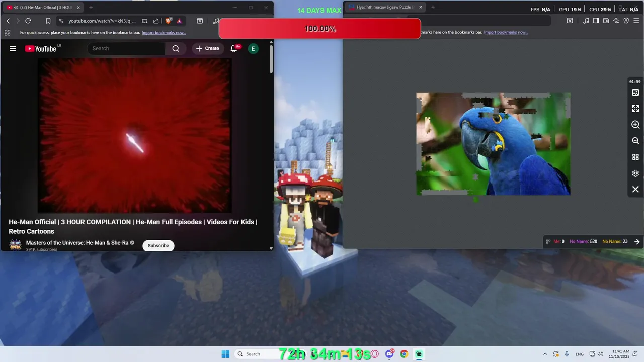Viewport: 644px width, 362px height.
Task: Open the Windows Start menu
Action: (x=225, y=354)
